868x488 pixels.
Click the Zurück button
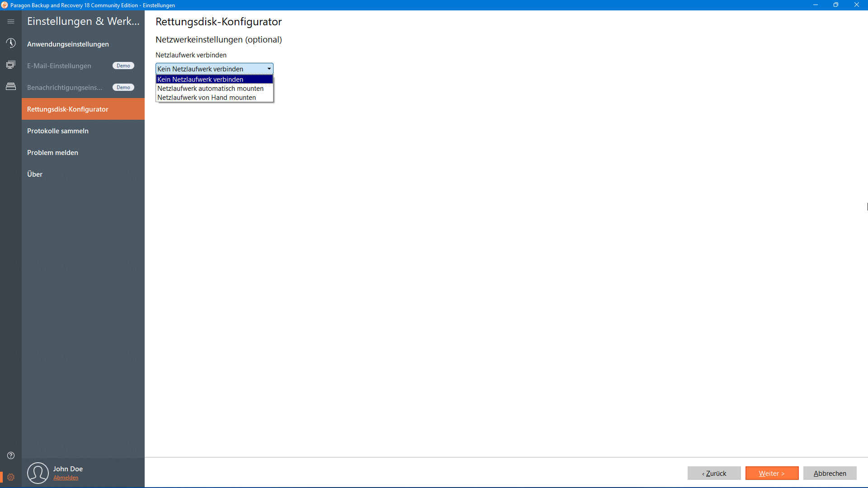pos(714,473)
